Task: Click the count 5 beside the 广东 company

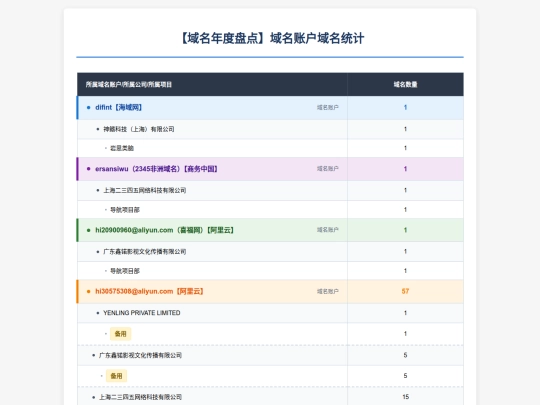Action: tap(405, 355)
